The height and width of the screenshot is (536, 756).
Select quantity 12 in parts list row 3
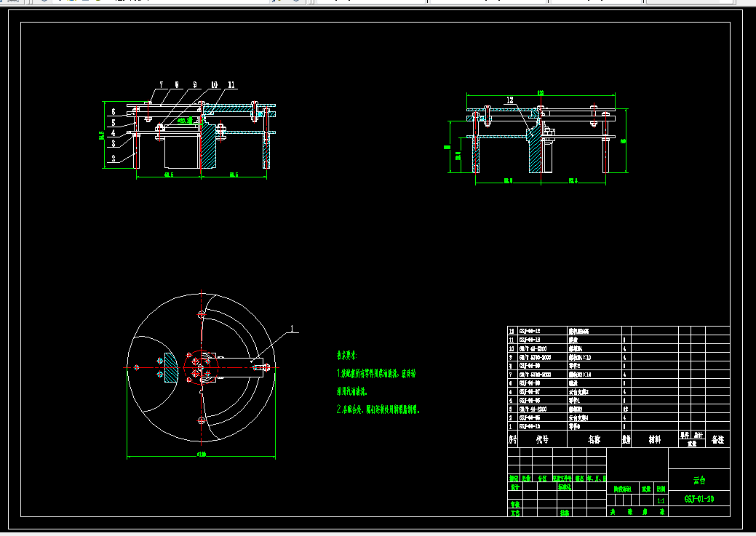pyautogui.click(x=625, y=409)
